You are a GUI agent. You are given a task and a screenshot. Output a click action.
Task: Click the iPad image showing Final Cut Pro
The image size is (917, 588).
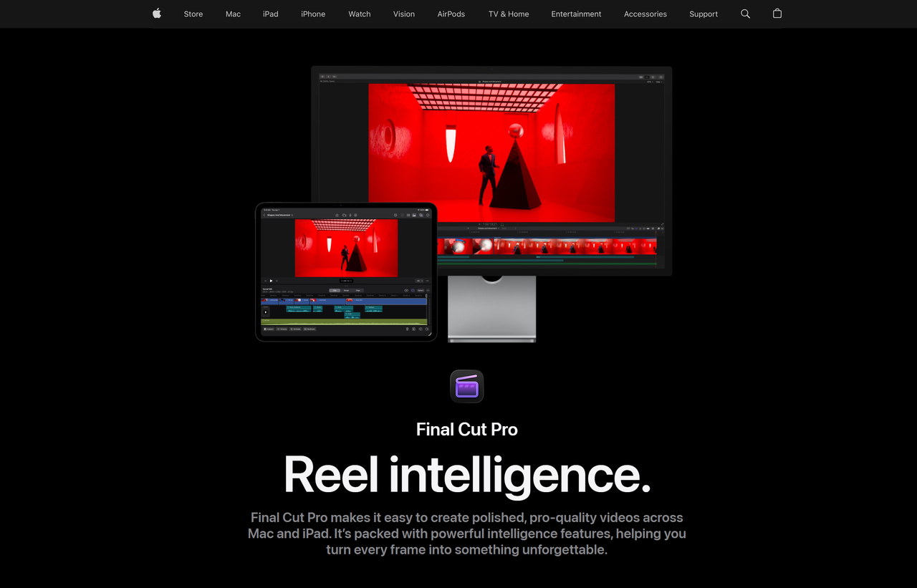[x=346, y=272]
